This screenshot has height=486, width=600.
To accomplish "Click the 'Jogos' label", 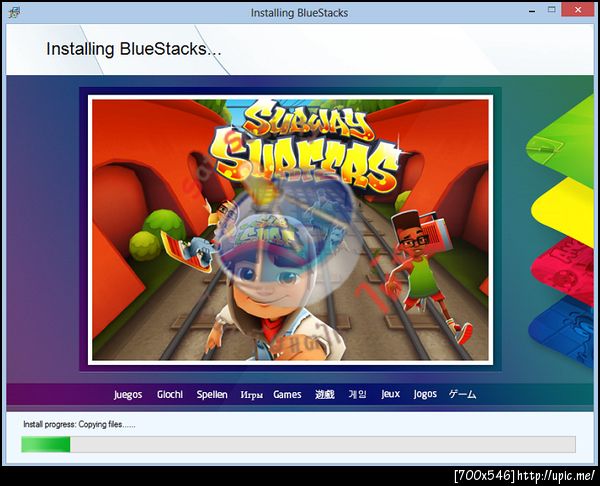I will click(425, 395).
